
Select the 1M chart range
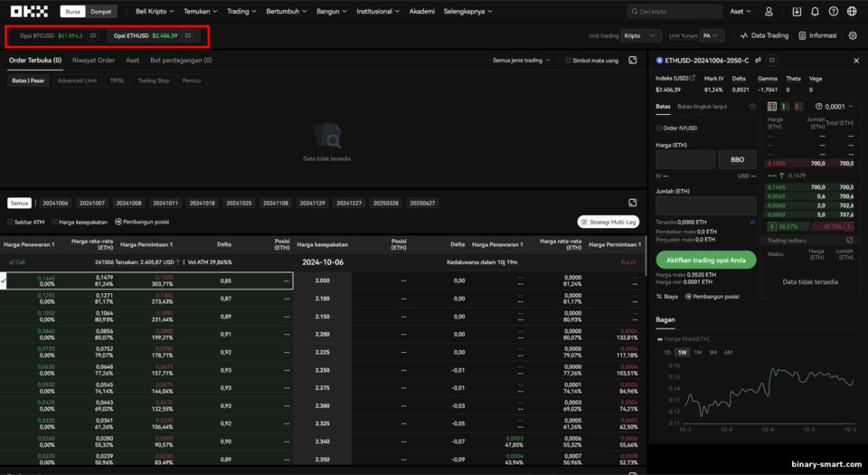tap(697, 352)
